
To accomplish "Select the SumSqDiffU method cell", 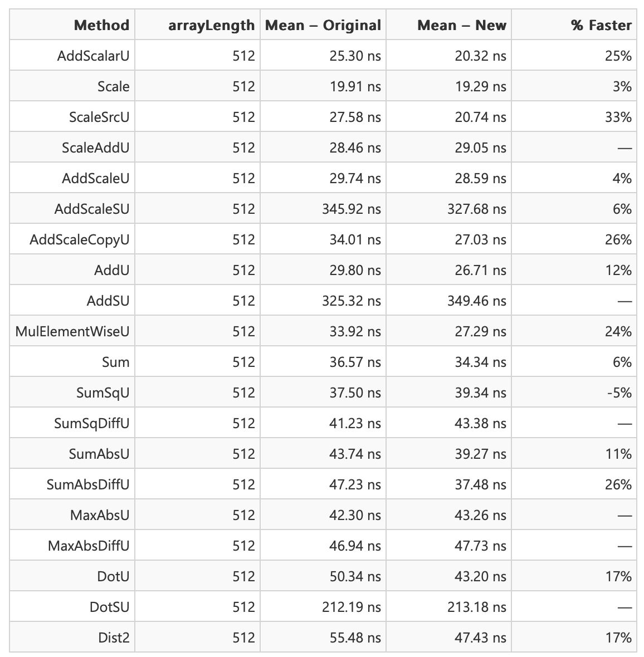I will [92, 423].
